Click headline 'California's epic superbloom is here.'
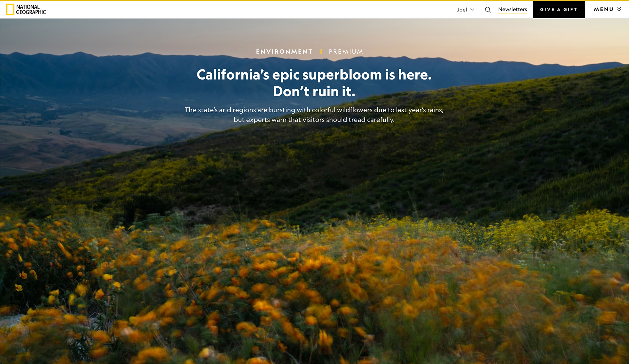 click(314, 75)
